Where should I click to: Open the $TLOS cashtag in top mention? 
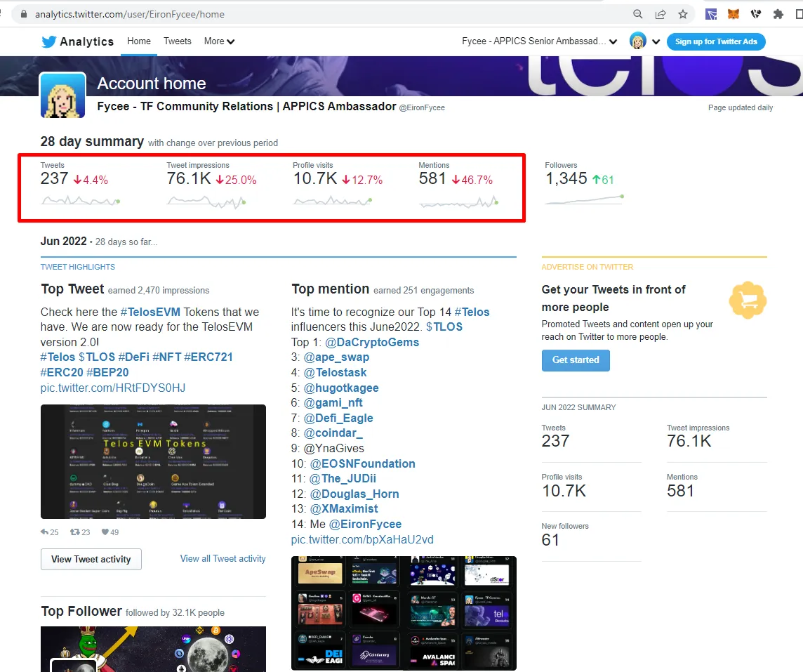[x=444, y=327]
